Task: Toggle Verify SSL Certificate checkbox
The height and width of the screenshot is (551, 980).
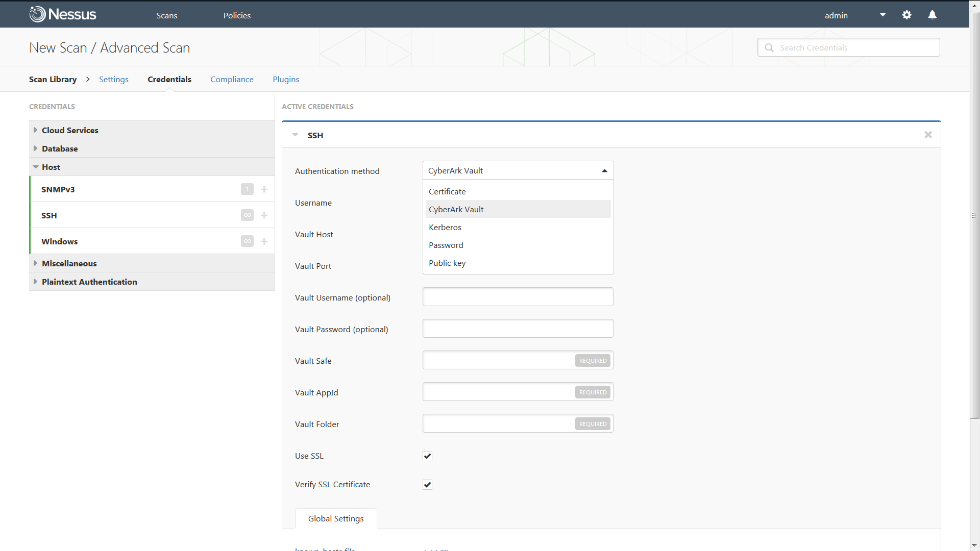Action: (x=427, y=485)
